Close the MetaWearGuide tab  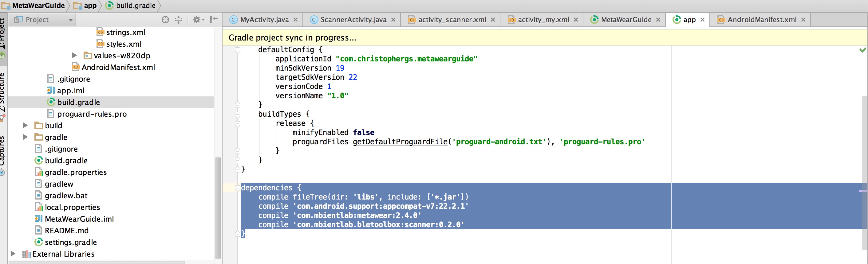[x=658, y=20]
